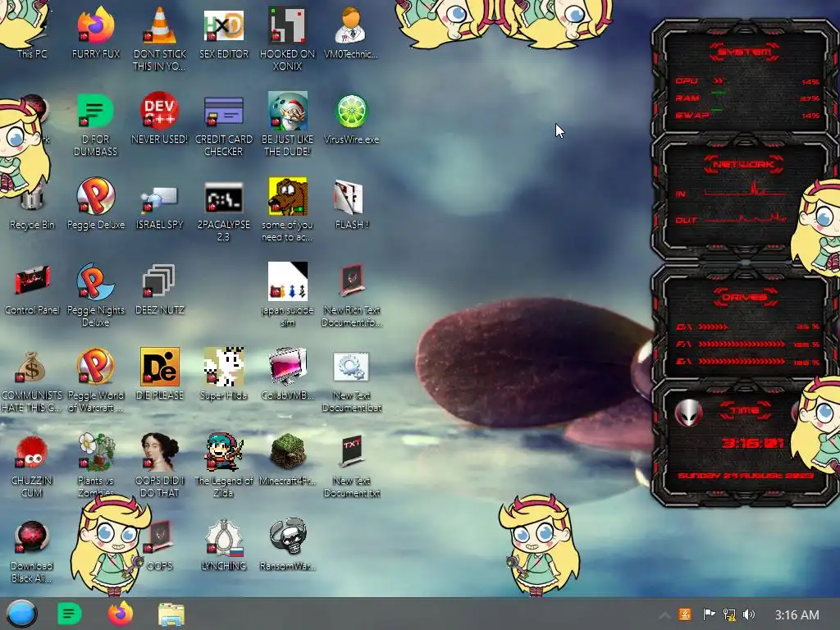Click the DRIVES widget header
This screenshot has height=630, width=840.
(744, 297)
